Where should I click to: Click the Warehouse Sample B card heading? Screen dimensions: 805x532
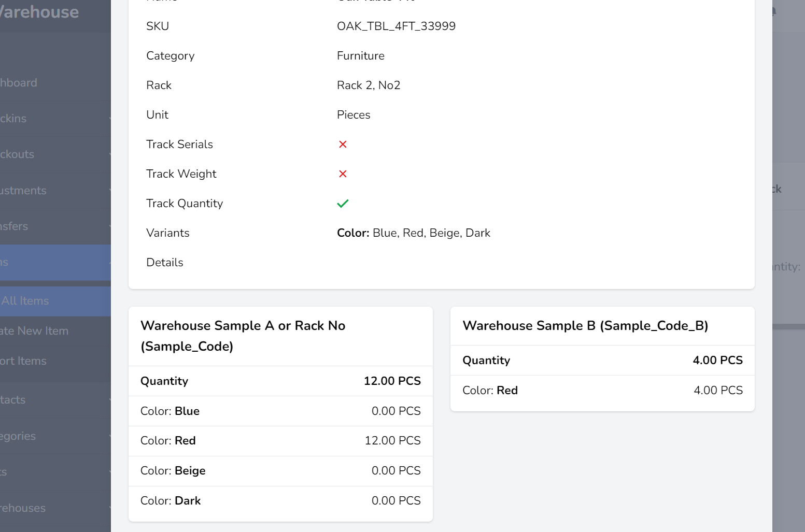pos(585,326)
